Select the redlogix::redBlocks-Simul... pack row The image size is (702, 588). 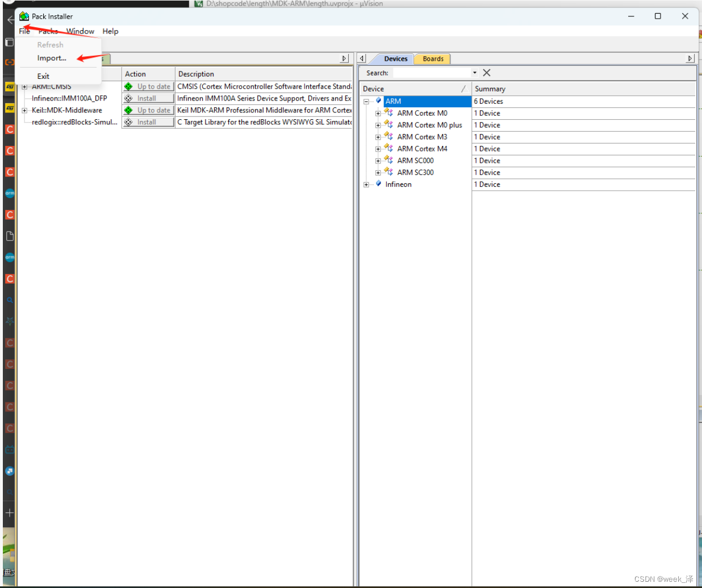[74, 122]
